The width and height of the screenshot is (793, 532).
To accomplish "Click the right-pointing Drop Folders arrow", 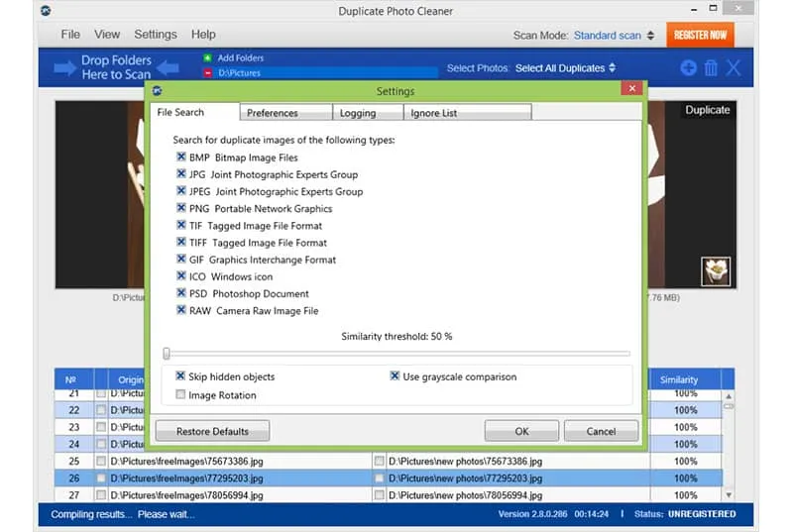I will (x=64, y=67).
